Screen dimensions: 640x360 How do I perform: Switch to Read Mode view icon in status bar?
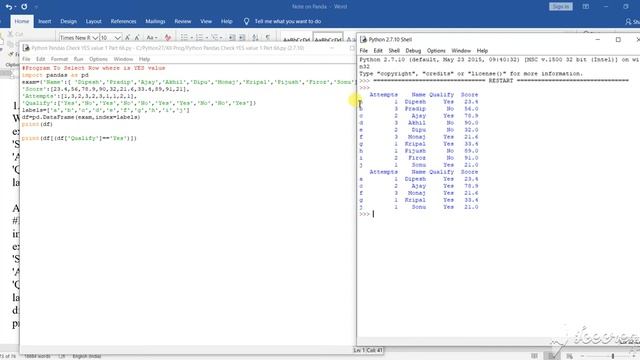[534, 356]
